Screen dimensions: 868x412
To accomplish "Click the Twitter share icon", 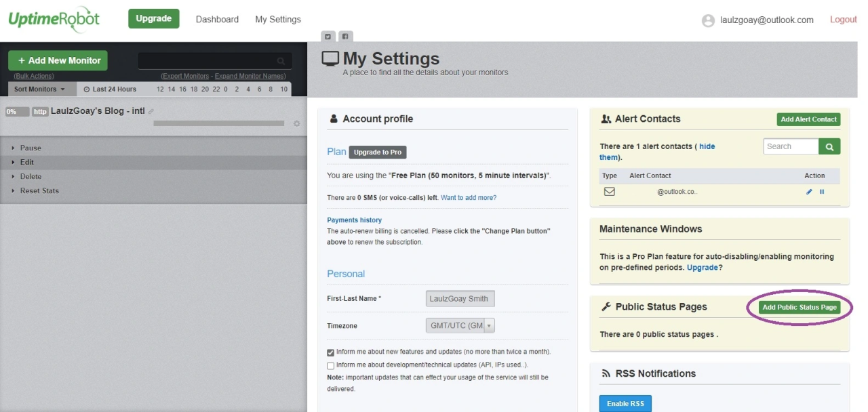I will 328,37.
